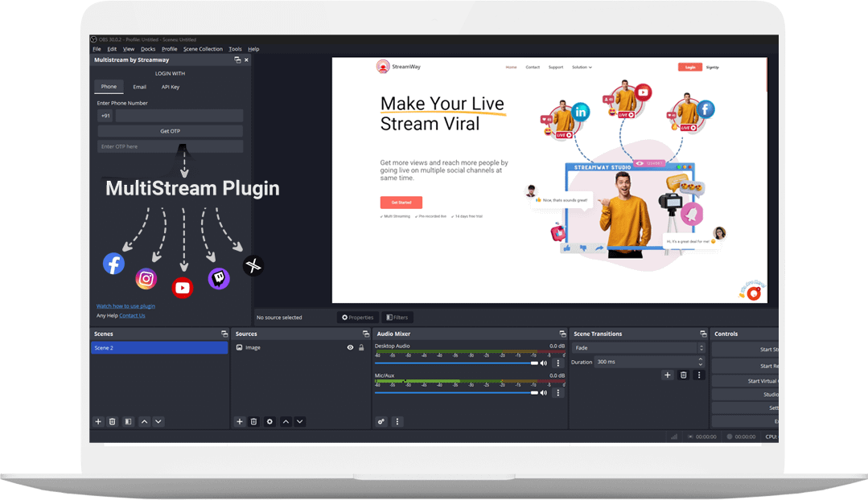Move source up arrow in Sources toolbar
The width and height of the screenshot is (868, 500).
point(286,421)
